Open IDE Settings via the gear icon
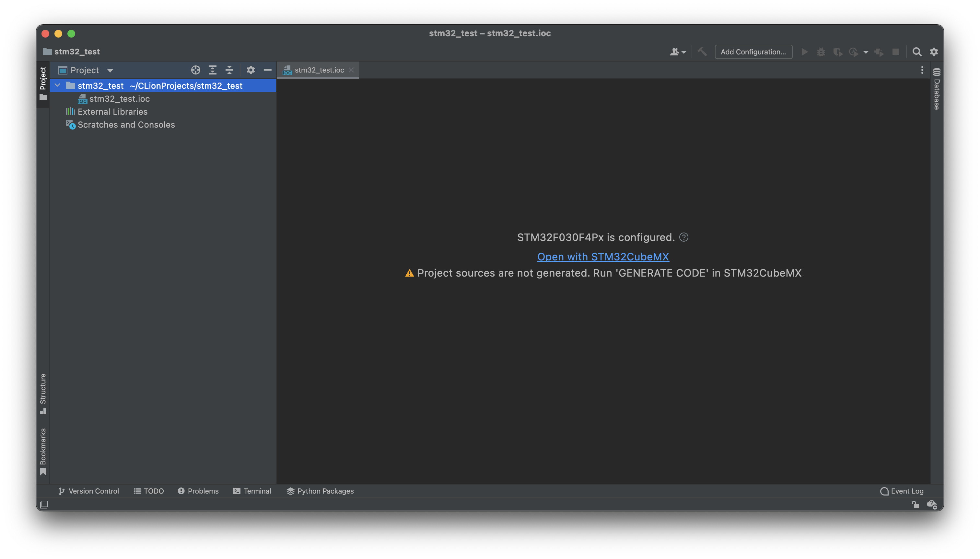 [934, 52]
